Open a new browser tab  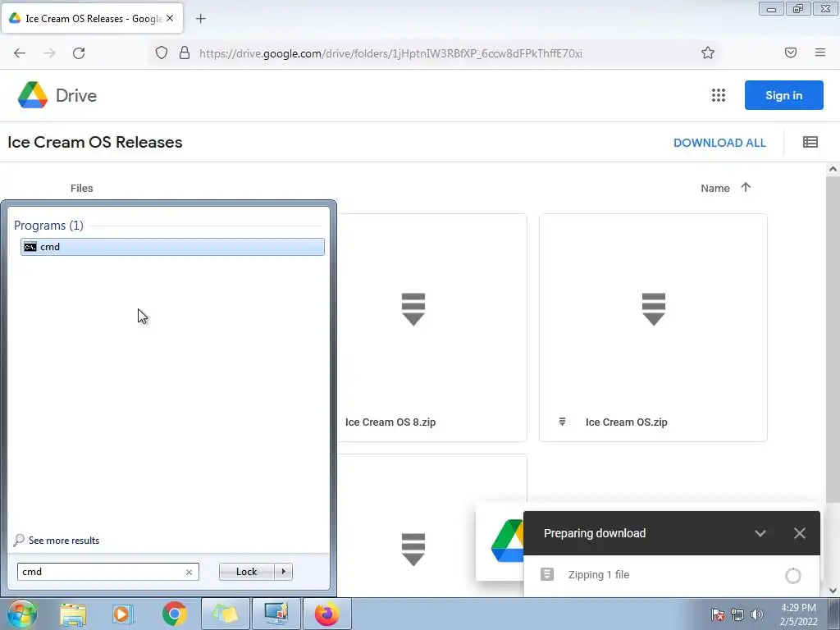tap(200, 19)
